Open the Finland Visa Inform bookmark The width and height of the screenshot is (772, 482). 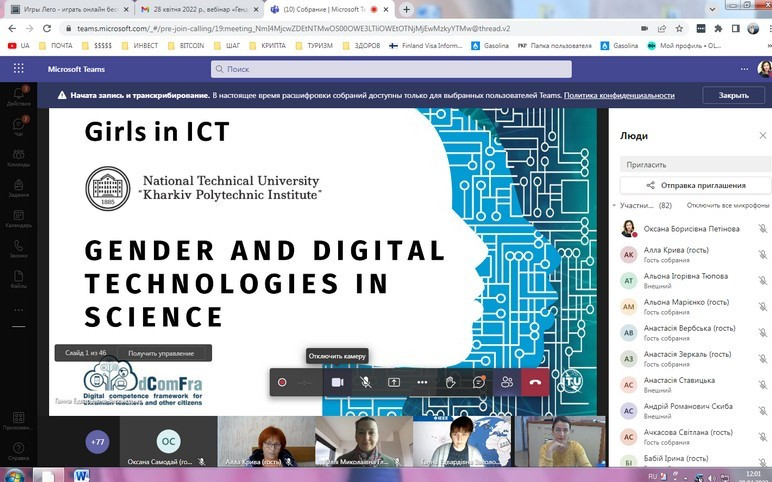pyautogui.click(x=426, y=45)
